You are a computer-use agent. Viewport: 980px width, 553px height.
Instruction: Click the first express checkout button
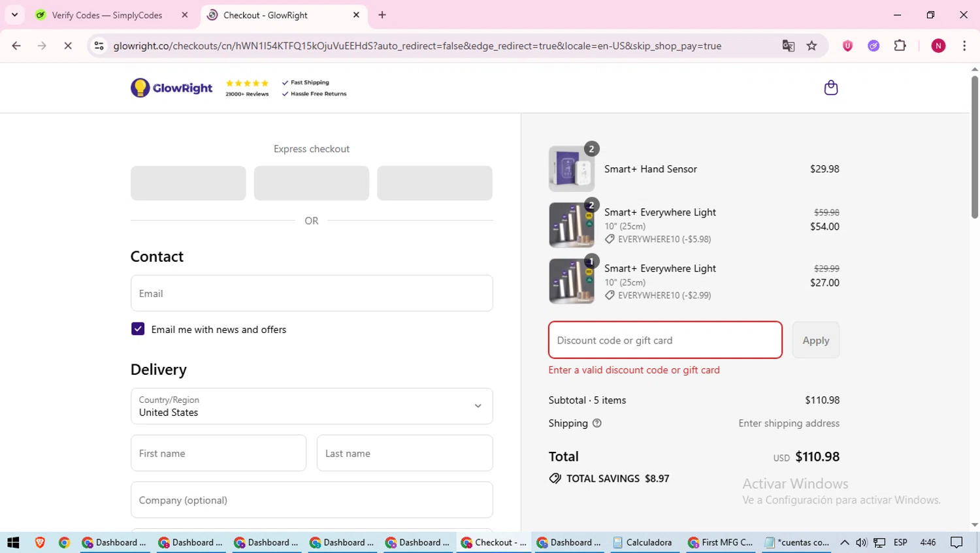[188, 183]
